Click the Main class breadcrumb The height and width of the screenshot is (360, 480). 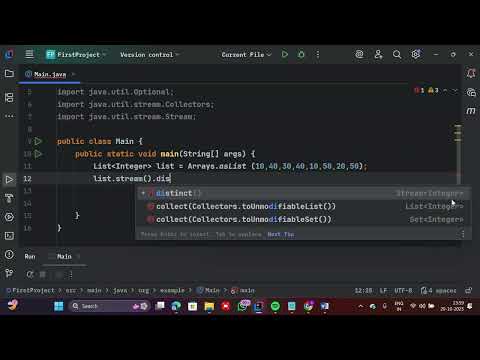tap(209, 291)
